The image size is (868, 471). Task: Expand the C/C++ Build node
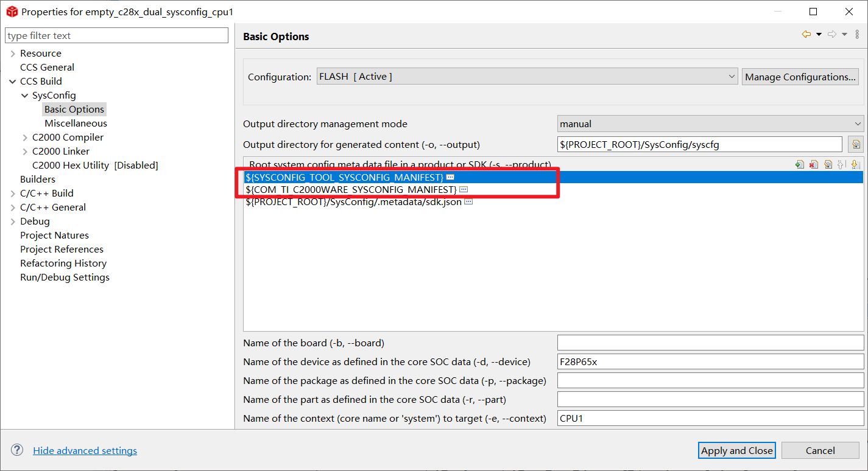click(x=13, y=194)
